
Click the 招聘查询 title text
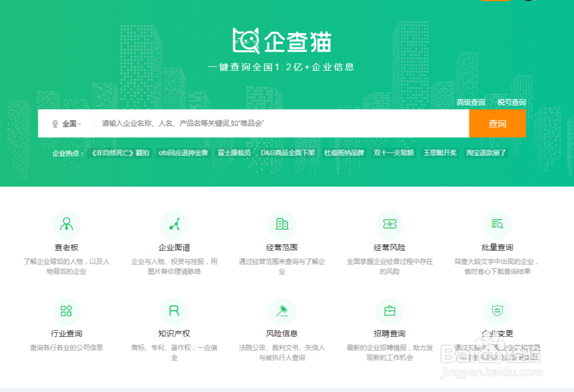tap(390, 334)
